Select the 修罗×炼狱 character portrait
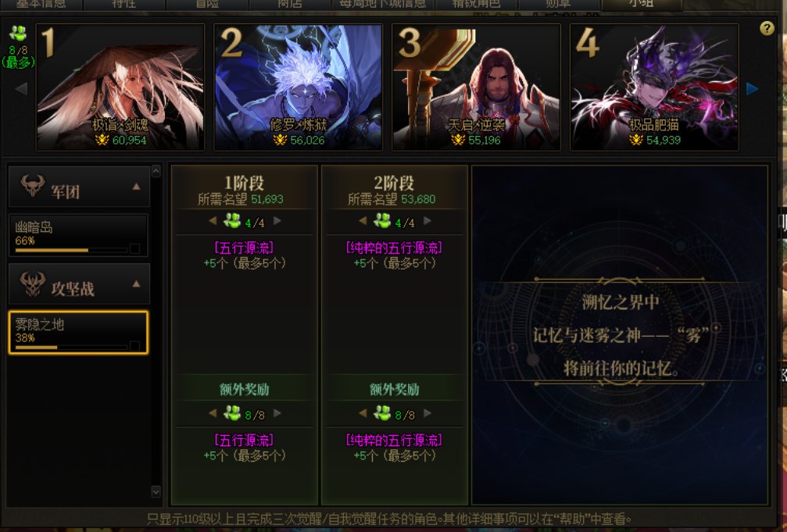The height and width of the screenshot is (532, 787). (298, 87)
